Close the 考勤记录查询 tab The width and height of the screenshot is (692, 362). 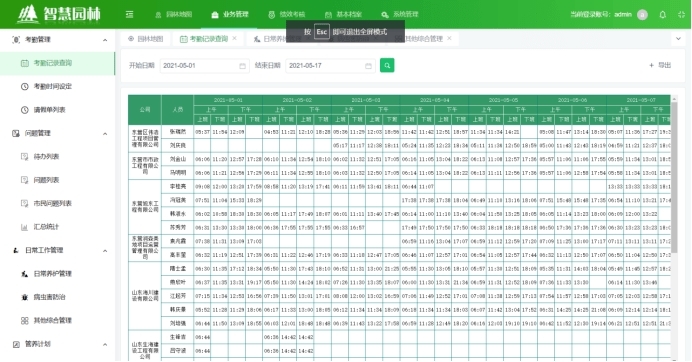[x=234, y=38]
